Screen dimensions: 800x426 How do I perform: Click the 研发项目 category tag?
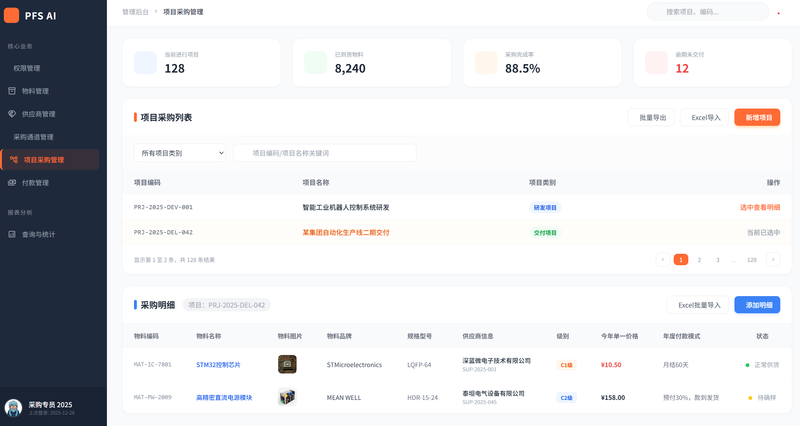[x=545, y=208]
